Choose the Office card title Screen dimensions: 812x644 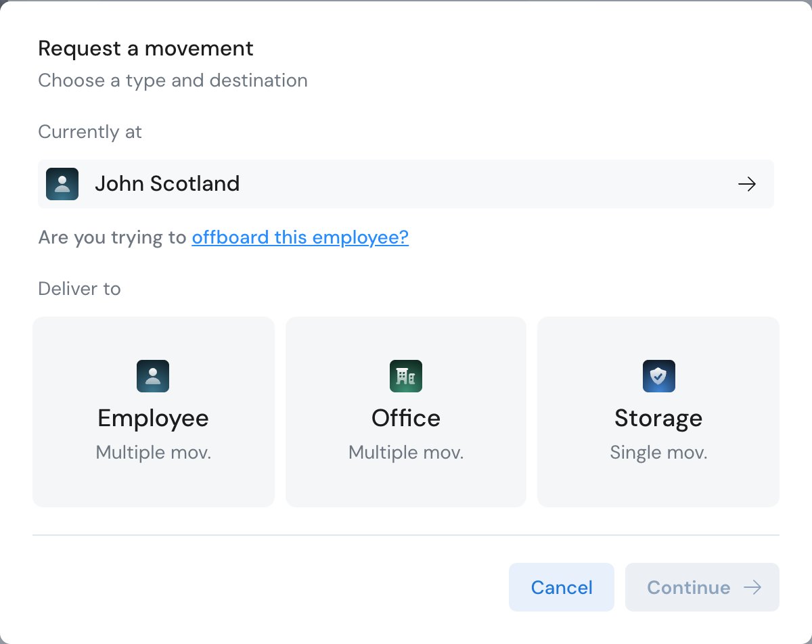pyautogui.click(x=406, y=418)
